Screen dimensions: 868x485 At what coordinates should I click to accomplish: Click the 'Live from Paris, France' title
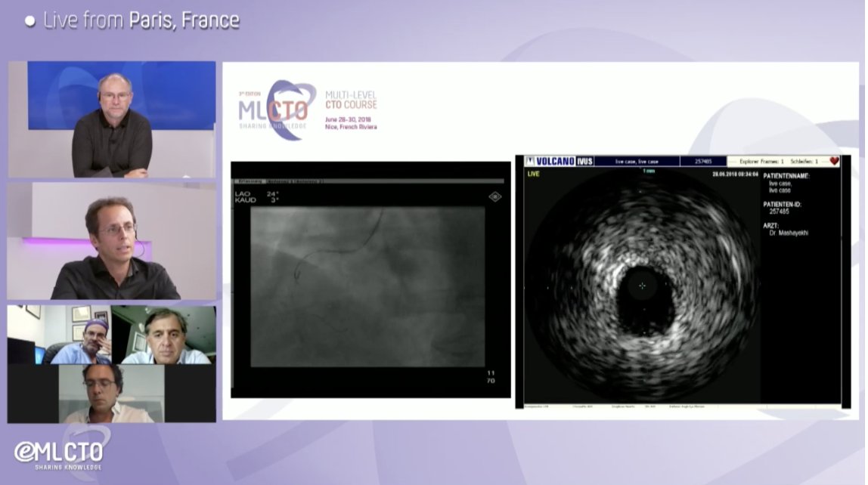[x=141, y=20]
